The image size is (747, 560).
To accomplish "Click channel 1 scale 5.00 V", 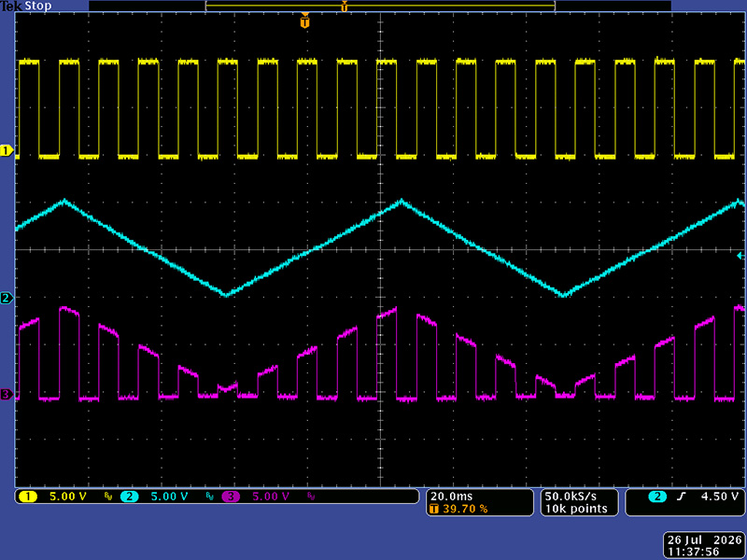I will pyautogui.click(x=68, y=497).
